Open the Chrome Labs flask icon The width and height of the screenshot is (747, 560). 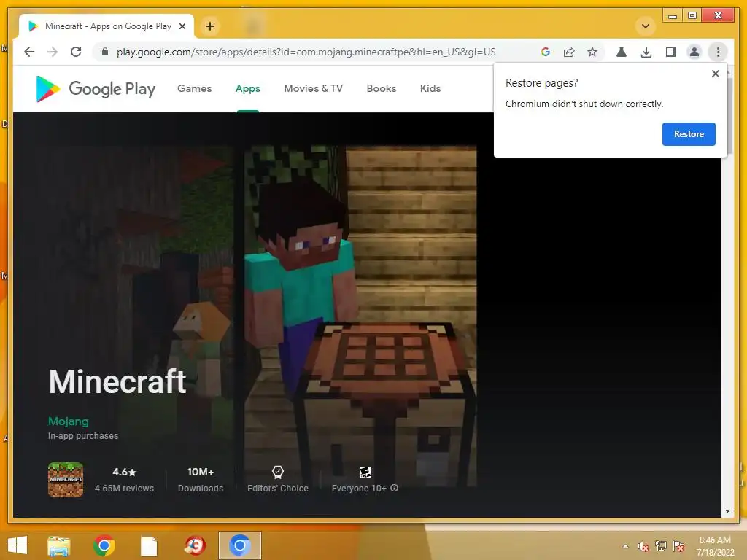pos(622,52)
